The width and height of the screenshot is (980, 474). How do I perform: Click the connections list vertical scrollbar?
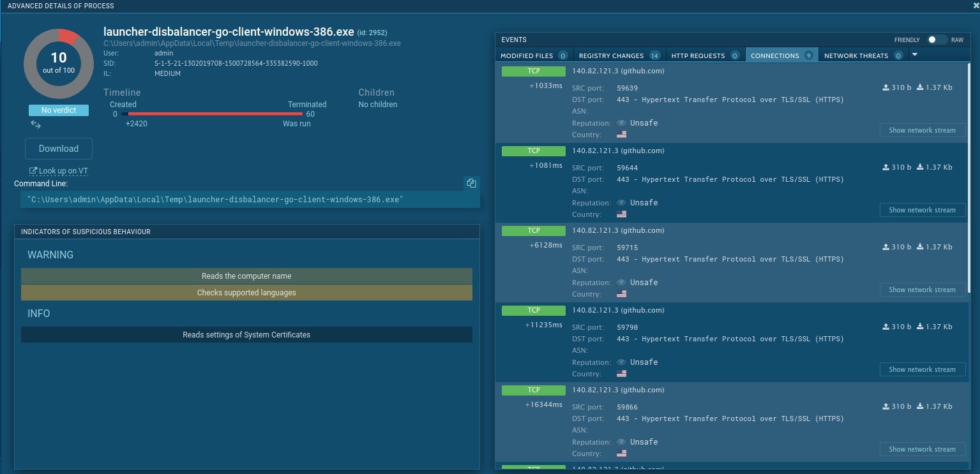(x=969, y=179)
